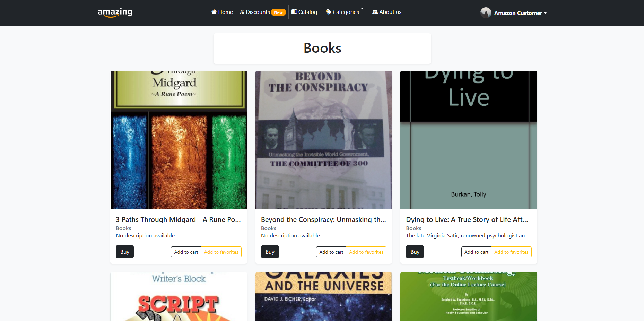Click Books category under 3 Paths Through Midgard
This screenshot has height=321, width=644.
point(123,228)
